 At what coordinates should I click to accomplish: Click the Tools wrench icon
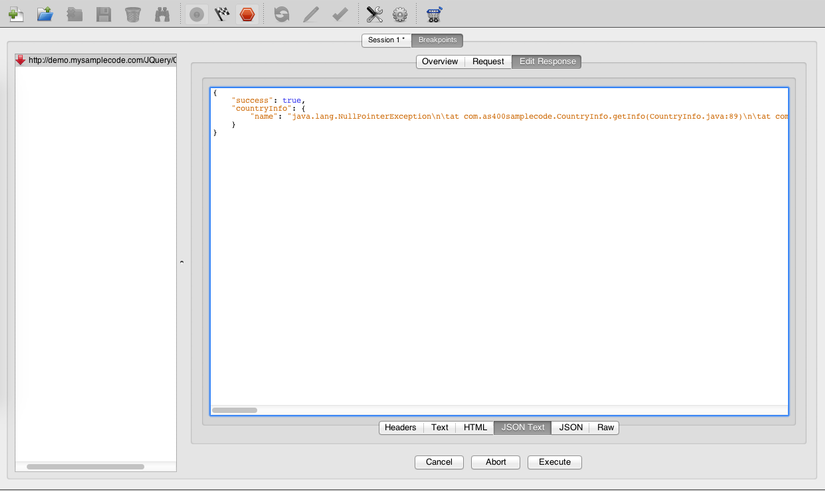coord(374,14)
